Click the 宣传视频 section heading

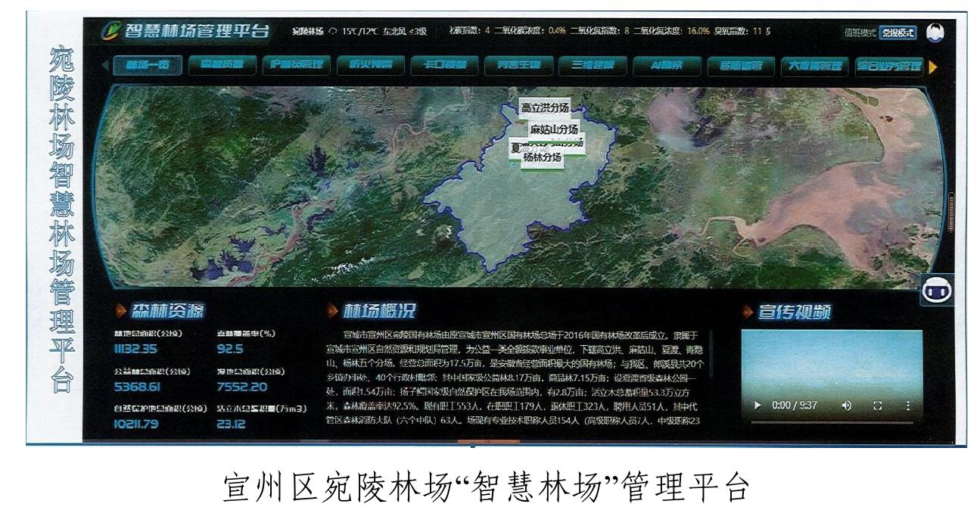tap(794, 311)
